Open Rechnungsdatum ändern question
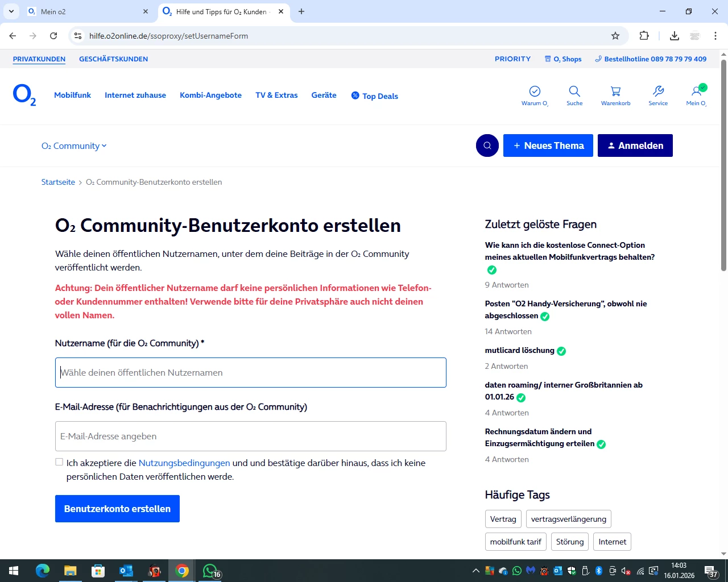Screen dimensions: 728x582 point(540,438)
